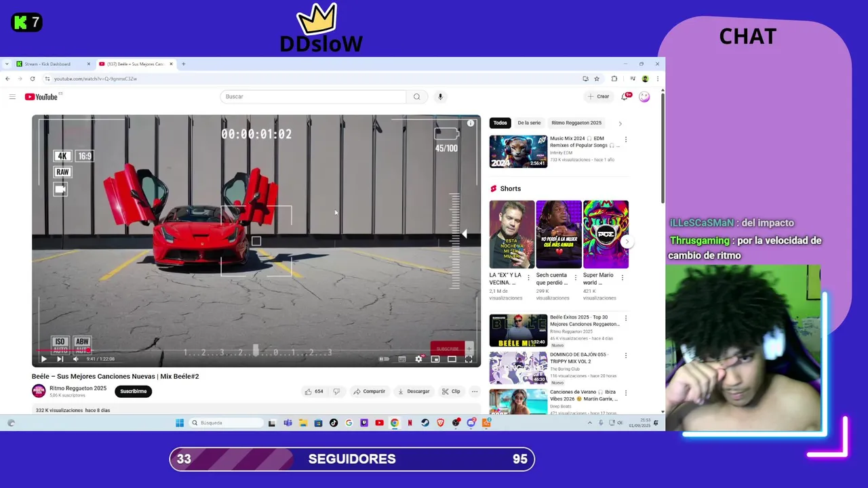Open the YouTube hamburger guide menu

coord(12,97)
